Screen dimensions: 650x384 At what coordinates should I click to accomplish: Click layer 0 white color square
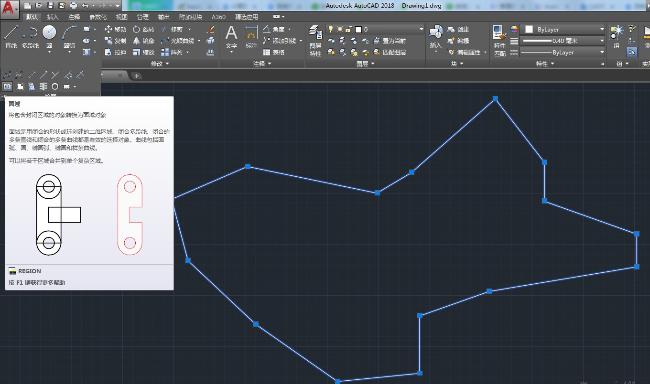[x=359, y=29]
